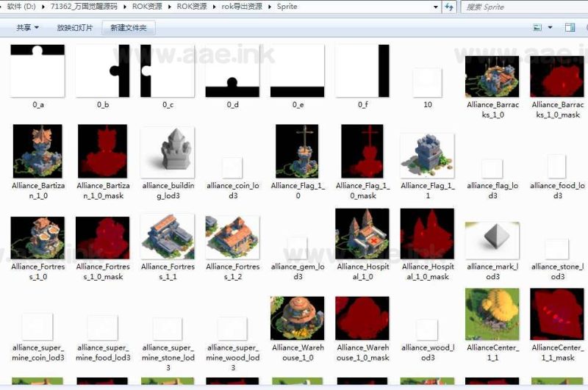588x390 pixels.
Task: Open the view options dropdown arrow
Action: 550,28
